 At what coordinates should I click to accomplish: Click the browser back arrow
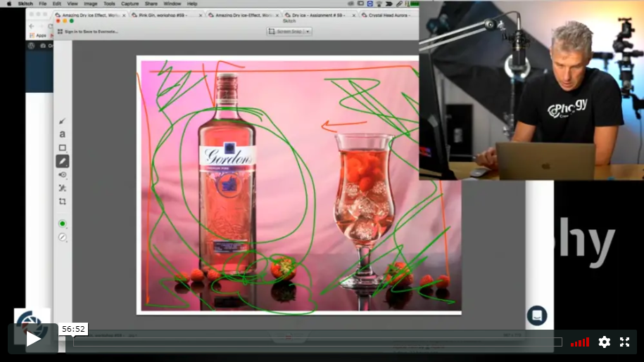tap(32, 26)
